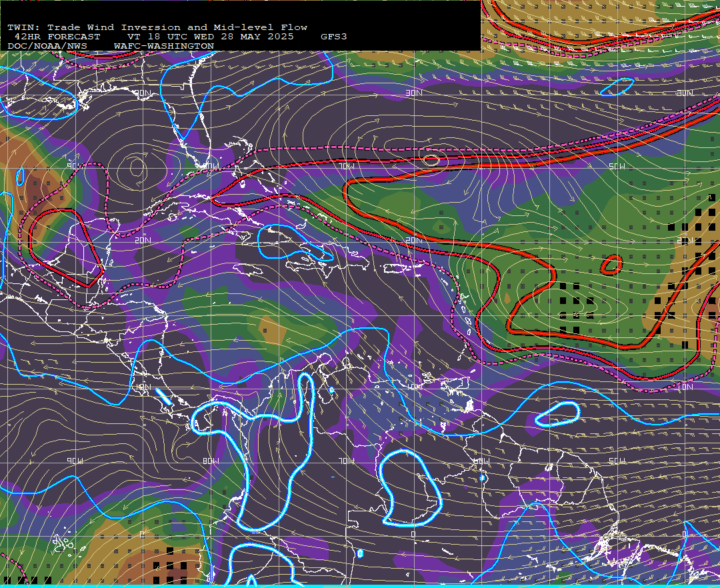This screenshot has height=588, width=720.
Task: Click the '60W' longitude label over South America
Action: pyautogui.click(x=482, y=461)
